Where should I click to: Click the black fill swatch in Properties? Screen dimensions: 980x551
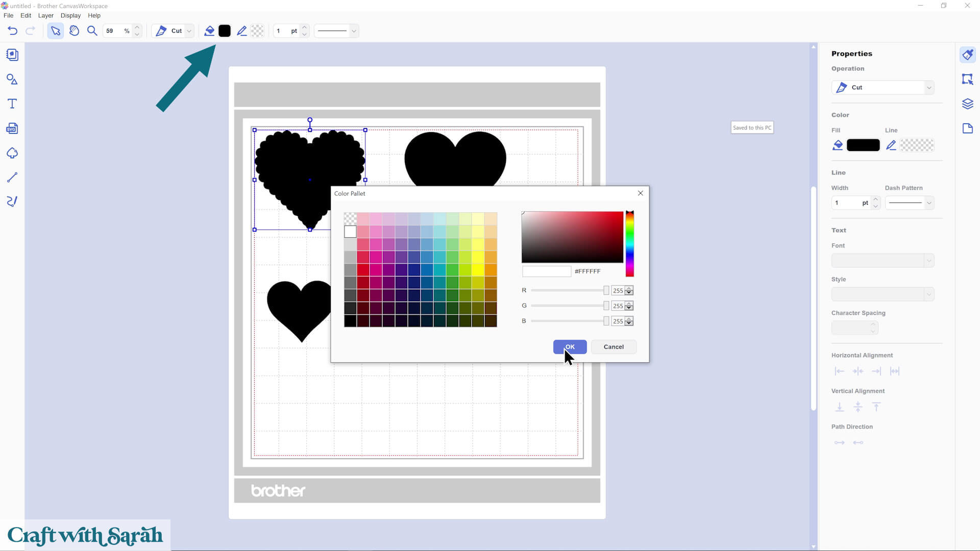(x=863, y=145)
